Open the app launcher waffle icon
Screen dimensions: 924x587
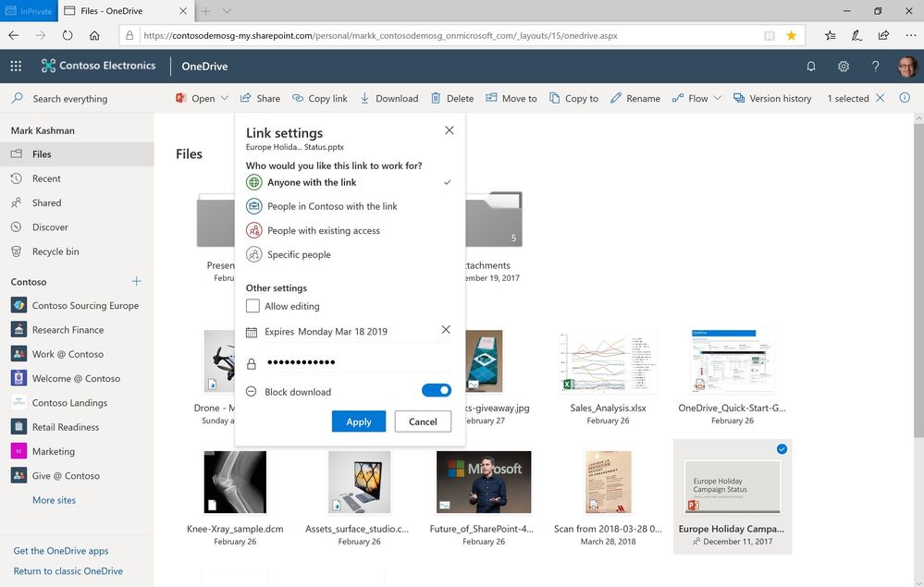tap(16, 66)
